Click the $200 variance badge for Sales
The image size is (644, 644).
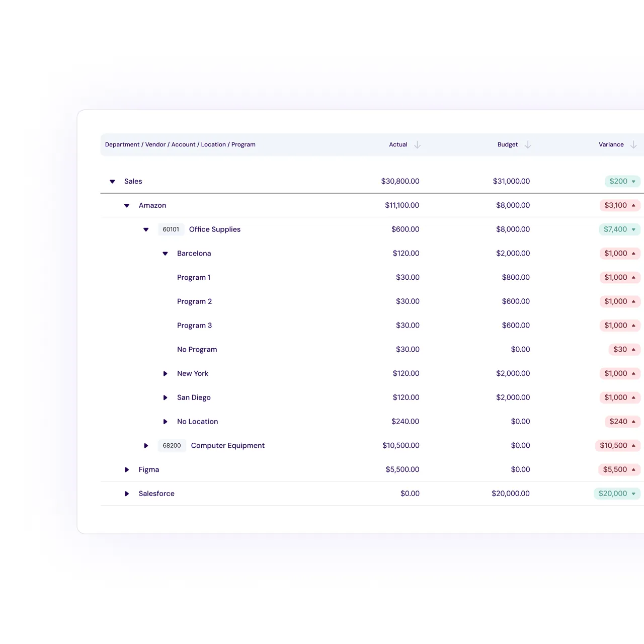tap(622, 181)
